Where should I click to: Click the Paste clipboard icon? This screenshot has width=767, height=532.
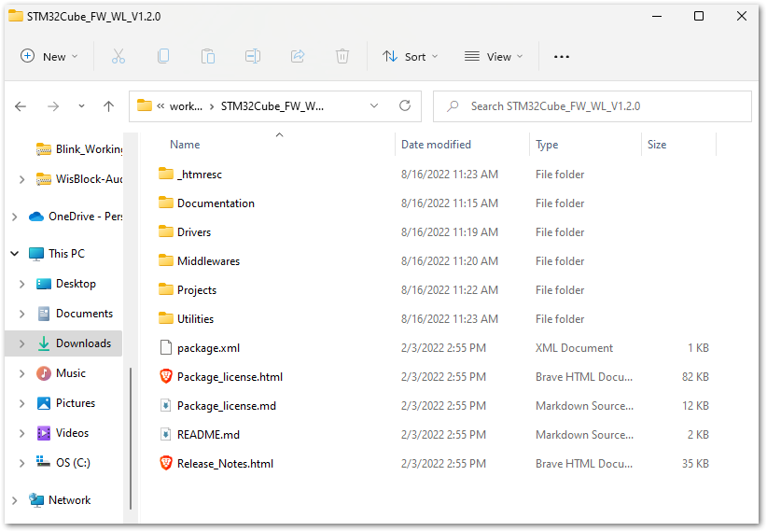[208, 57]
